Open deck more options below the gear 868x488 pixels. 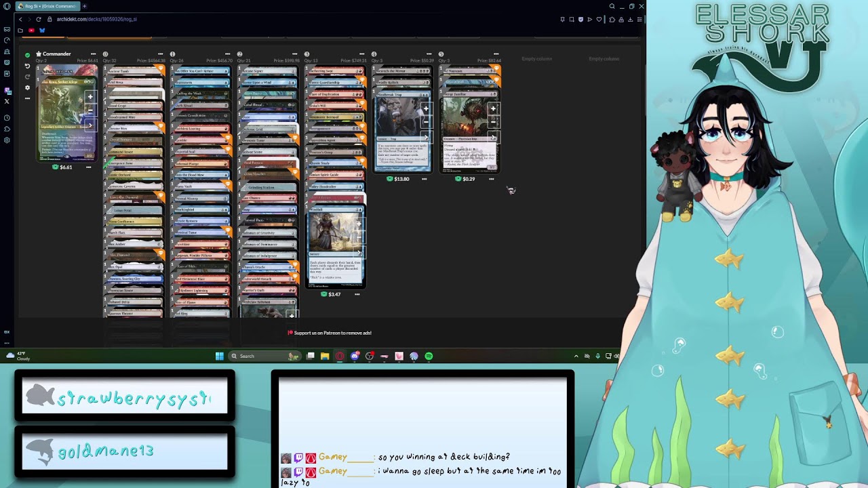pos(27,98)
